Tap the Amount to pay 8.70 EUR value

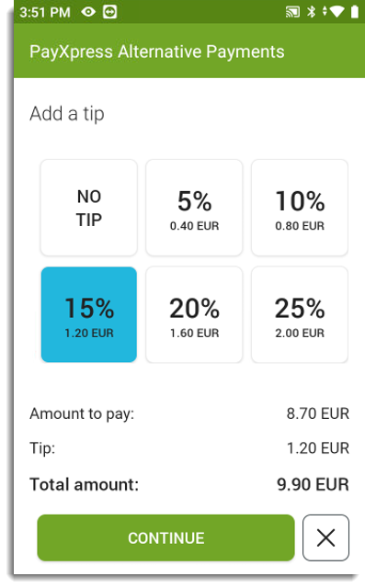pyautogui.click(x=318, y=413)
